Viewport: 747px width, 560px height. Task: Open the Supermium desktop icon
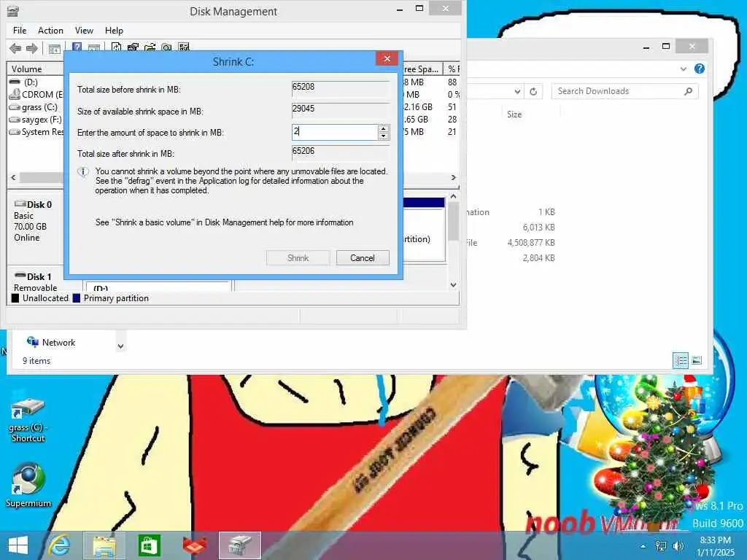[x=28, y=485]
